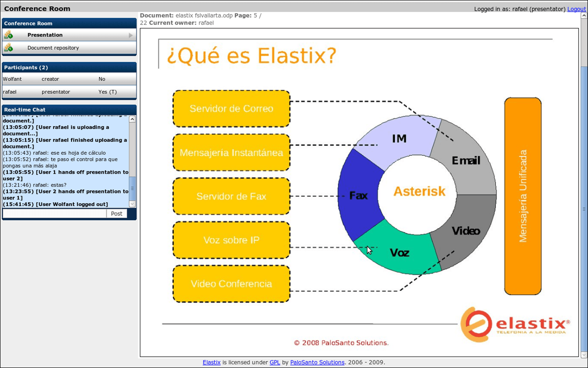Open the GPL license link

tap(275, 362)
